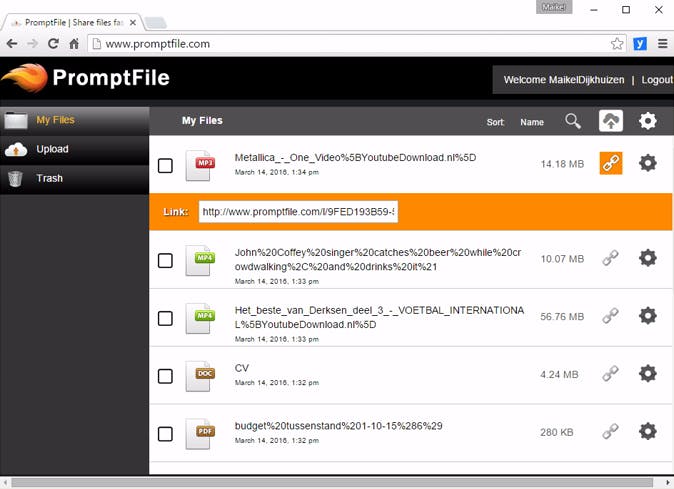Click the browser forward arrow

32,44
